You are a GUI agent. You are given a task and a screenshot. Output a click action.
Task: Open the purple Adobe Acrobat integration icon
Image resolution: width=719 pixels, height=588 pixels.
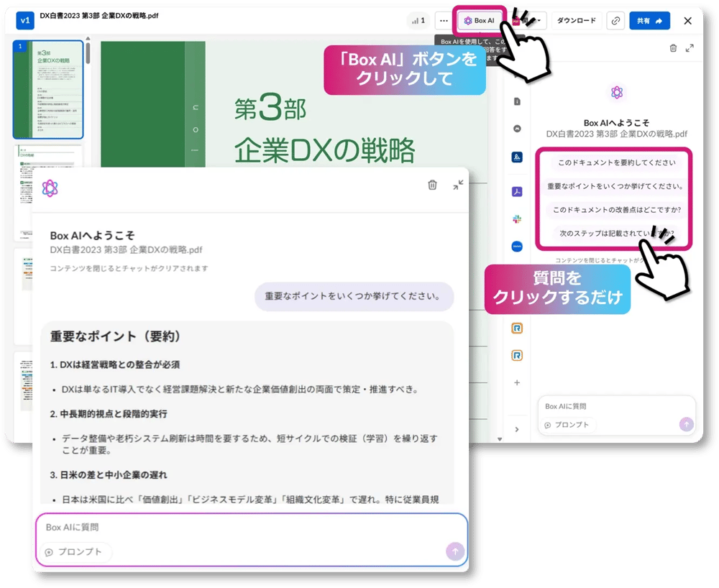coord(517,192)
